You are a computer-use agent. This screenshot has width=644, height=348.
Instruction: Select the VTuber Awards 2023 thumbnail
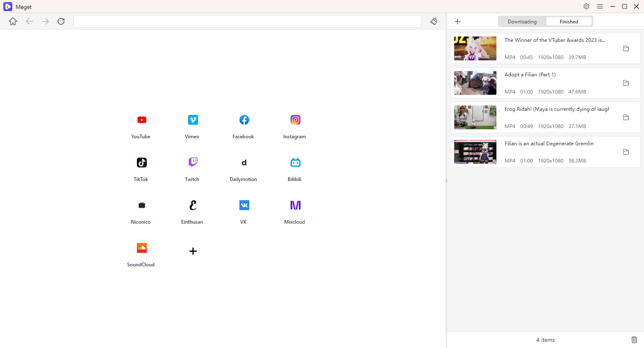[475, 48]
